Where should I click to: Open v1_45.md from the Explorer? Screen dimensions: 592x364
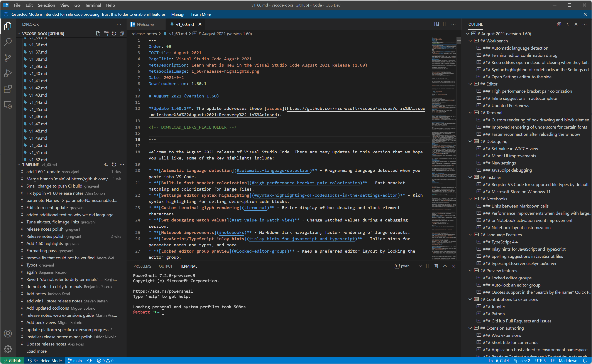tap(38, 109)
